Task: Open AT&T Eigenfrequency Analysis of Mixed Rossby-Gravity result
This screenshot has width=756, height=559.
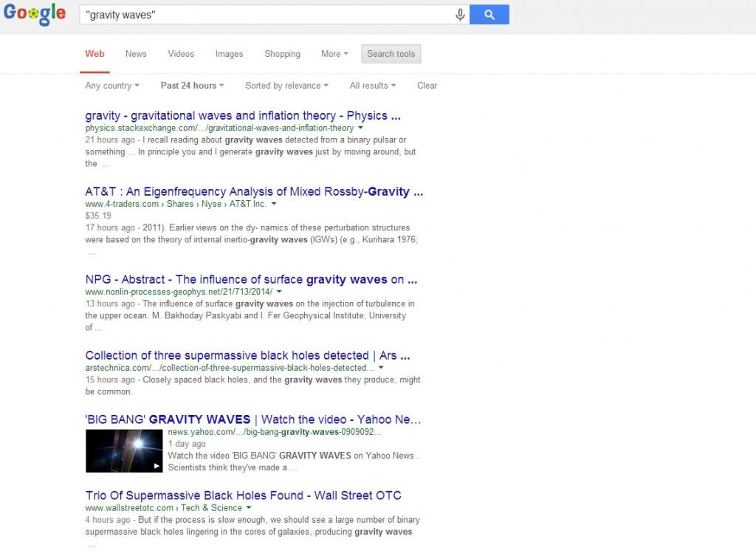Action: coord(254,191)
